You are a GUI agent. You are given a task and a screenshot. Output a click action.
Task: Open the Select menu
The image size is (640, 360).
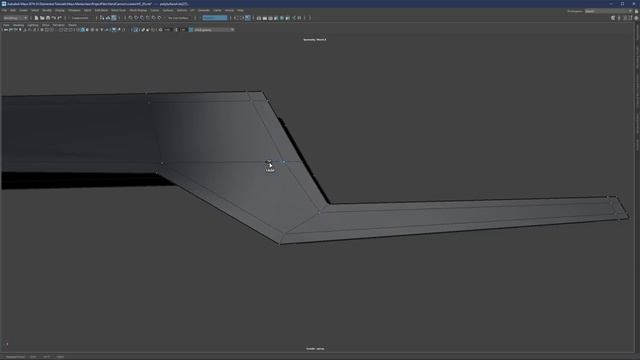click(x=35, y=10)
